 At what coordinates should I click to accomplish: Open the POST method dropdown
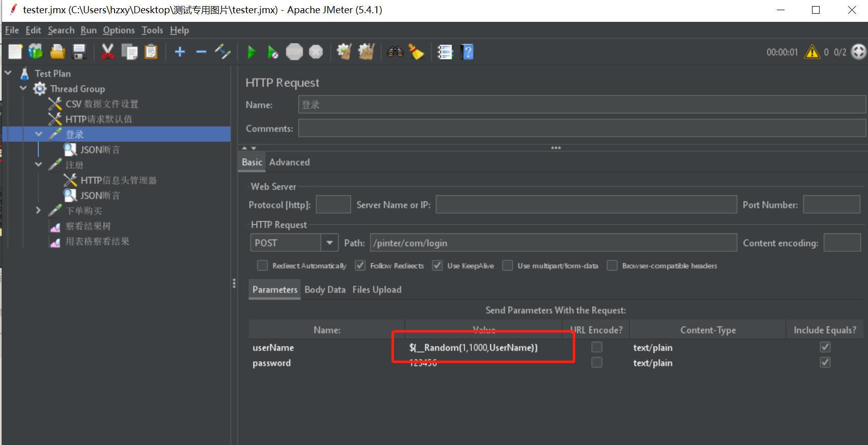coord(330,243)
